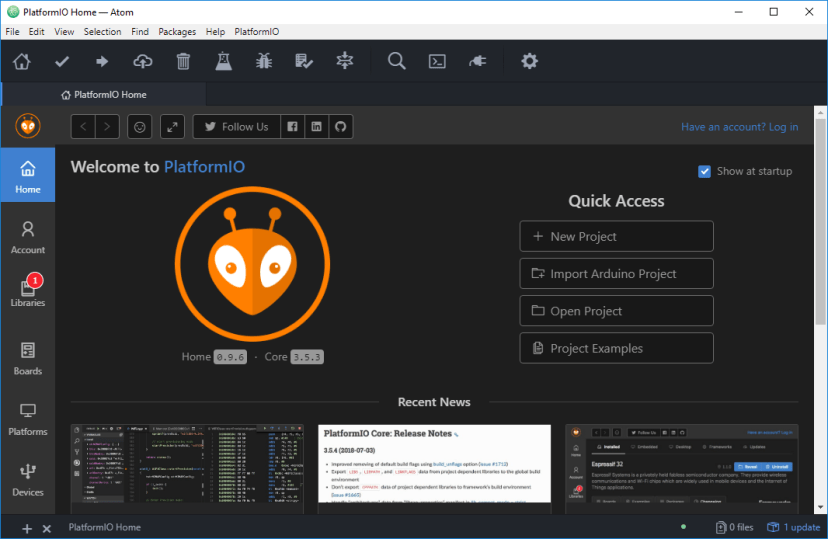Click the Have an account? Log in link
The height and width of the screenshot is (539, 828).
pos(739,127)
